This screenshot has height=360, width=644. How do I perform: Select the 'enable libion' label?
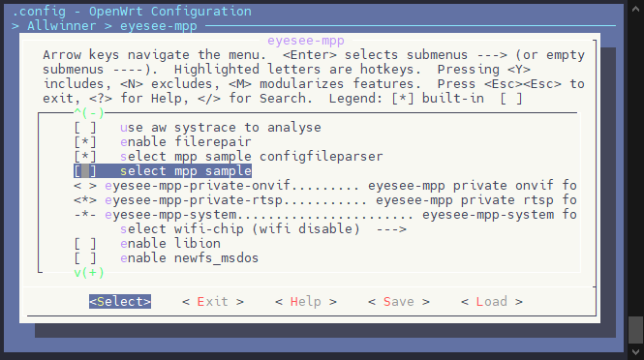tap(170, 244)
